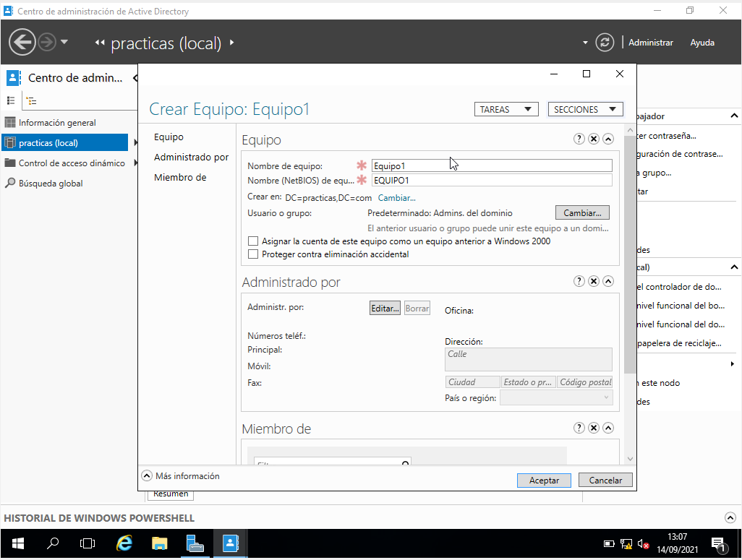This screenshot has height=560, width=742.
Task: Switch to list view icon in sidebar
Action: (x=12, y=101)
